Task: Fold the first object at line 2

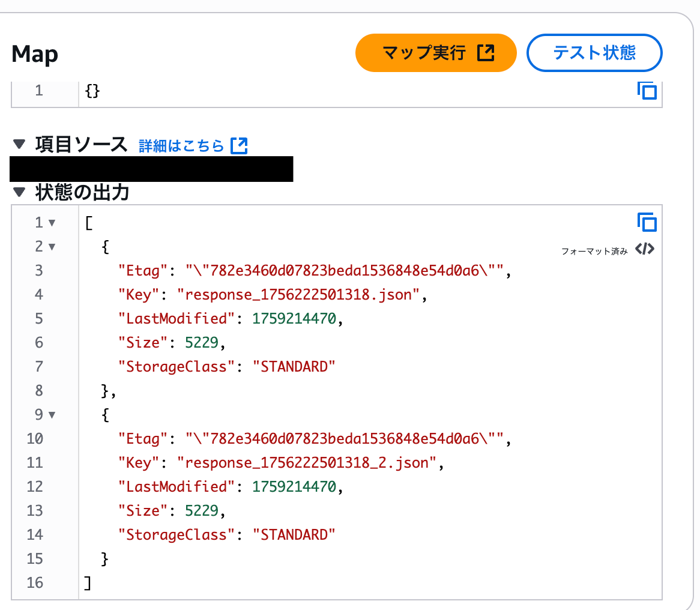Action: pyautogui.click(x=52, y=247)
